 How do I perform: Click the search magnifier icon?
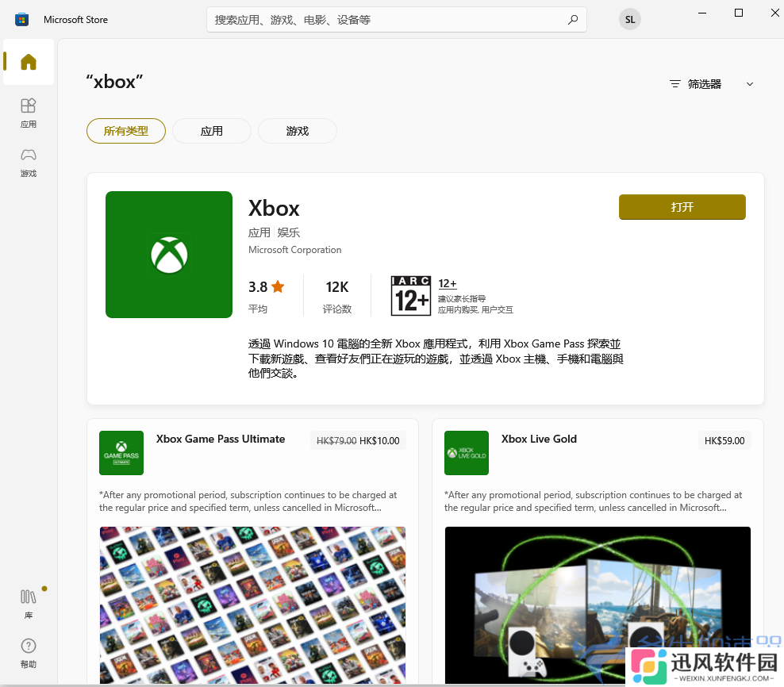click(x=573, y=20)
